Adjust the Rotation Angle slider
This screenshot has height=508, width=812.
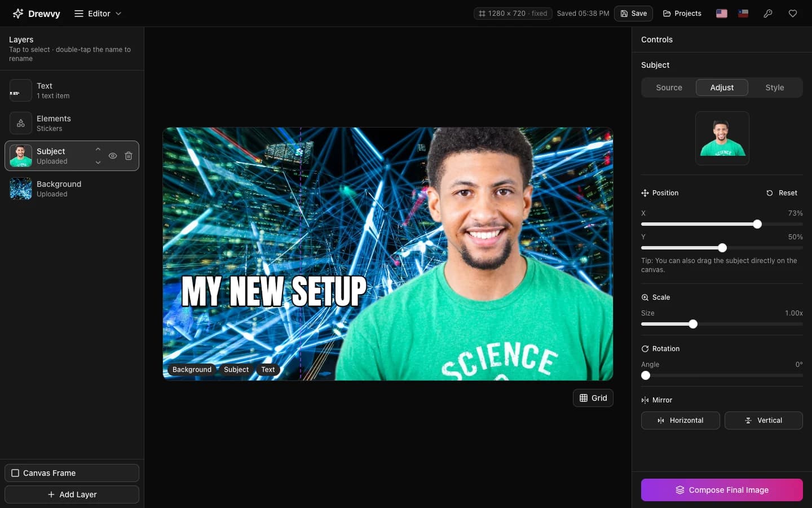click(722, 375)
